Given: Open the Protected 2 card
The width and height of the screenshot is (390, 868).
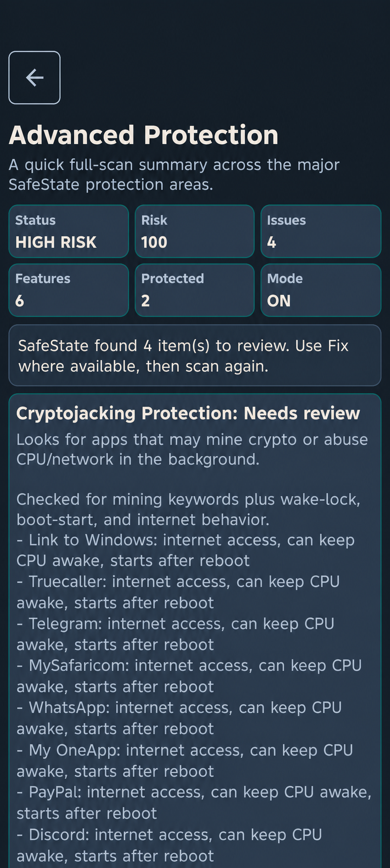Looking at the screenshot, I should (195, 290).
